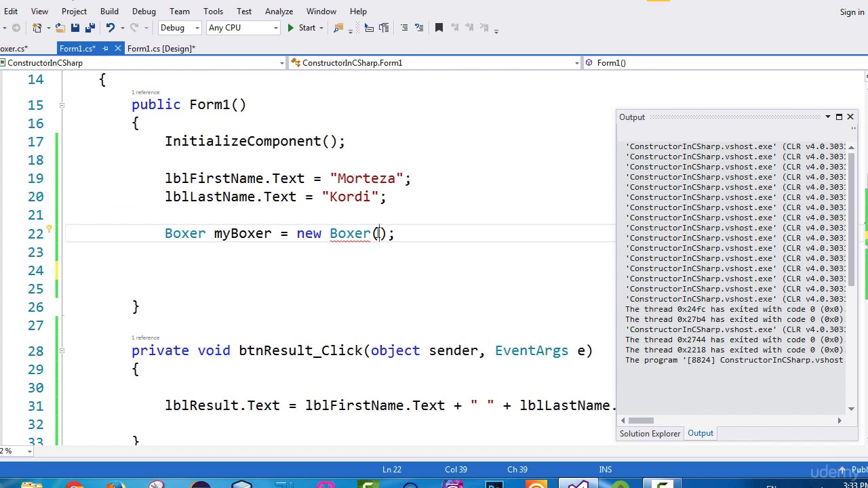
Task: Open the Debug menu
Action: tap(144, 12)
